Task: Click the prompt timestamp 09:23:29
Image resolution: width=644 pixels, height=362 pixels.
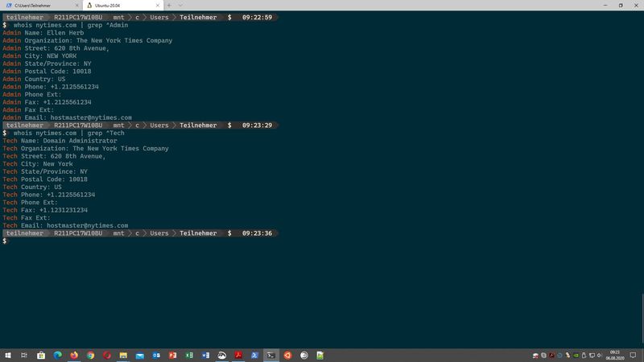Action: tap(257, 125)
